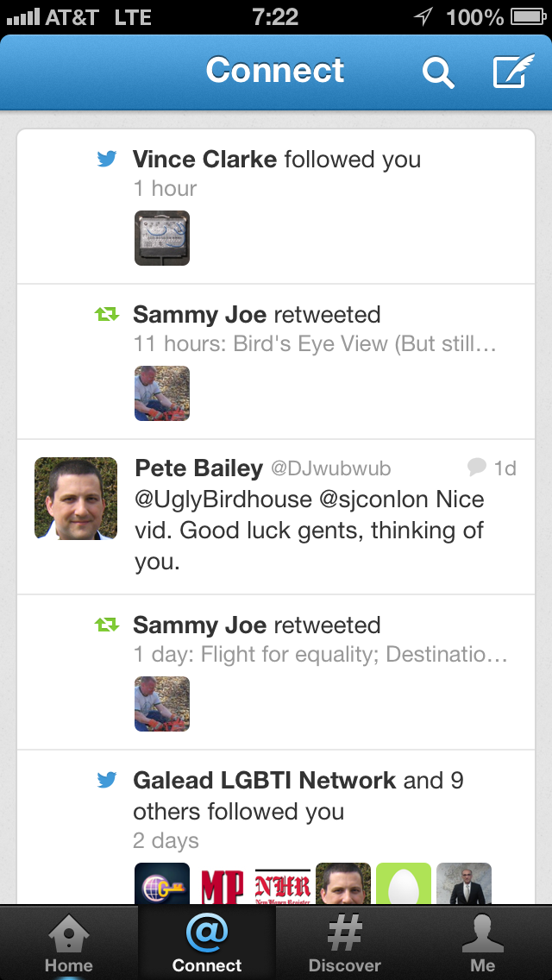This screenshot has width=552, height=980.
Task: Tap the green egg avatar thumbnail
Action: [403, 883]
